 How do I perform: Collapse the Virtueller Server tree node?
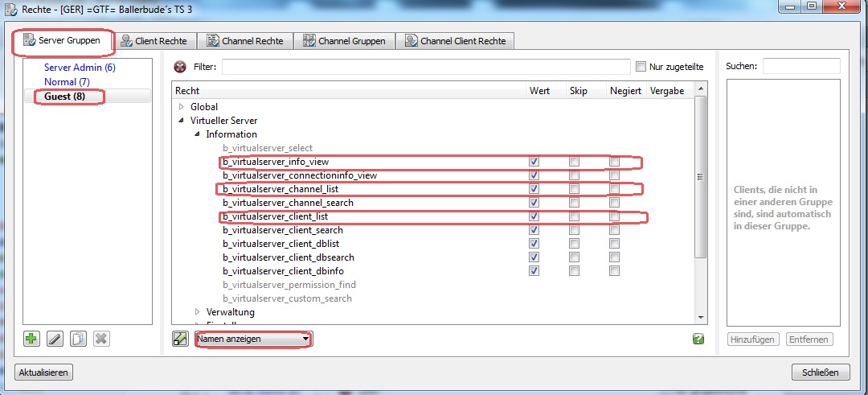pyautogui.click(x=181, y=120)
